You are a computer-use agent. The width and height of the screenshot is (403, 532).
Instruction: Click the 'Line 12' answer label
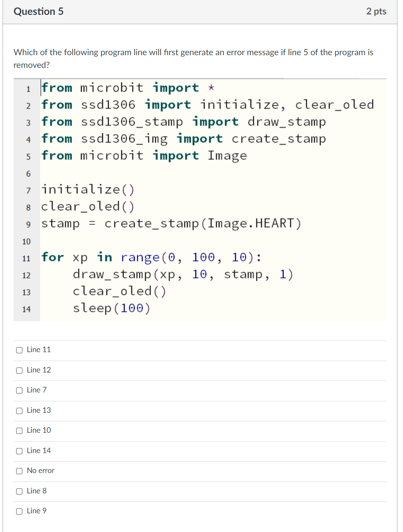(x=39, y=370)
